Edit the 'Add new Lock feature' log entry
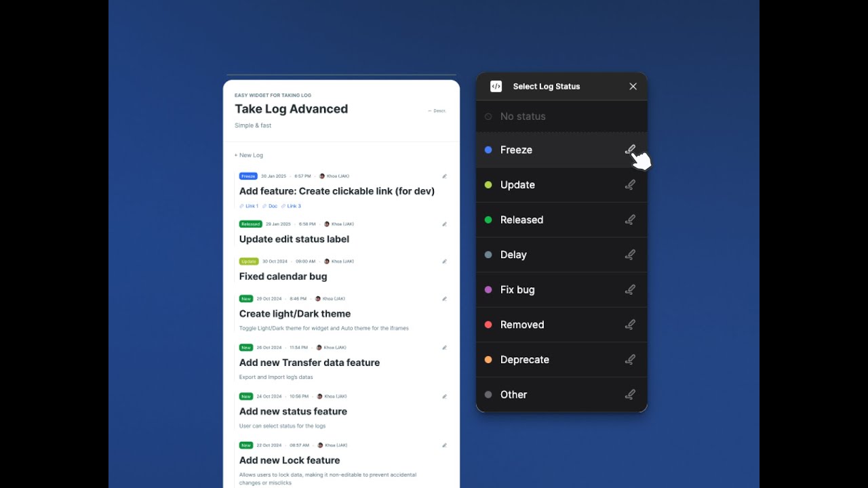Image resolution: width=868 pixels, height=488 pixels. pyautogui.click(x=445, y=445)
